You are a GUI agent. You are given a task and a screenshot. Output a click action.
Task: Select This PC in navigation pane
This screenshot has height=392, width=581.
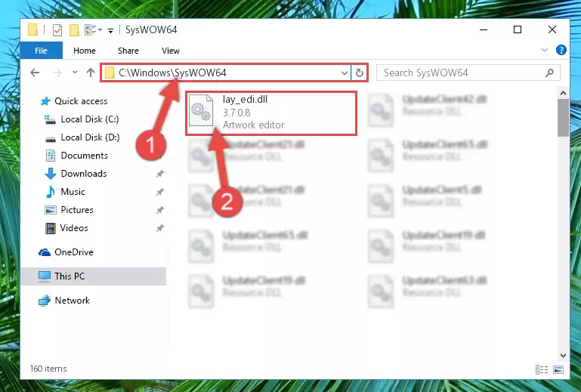pos(94,276)
